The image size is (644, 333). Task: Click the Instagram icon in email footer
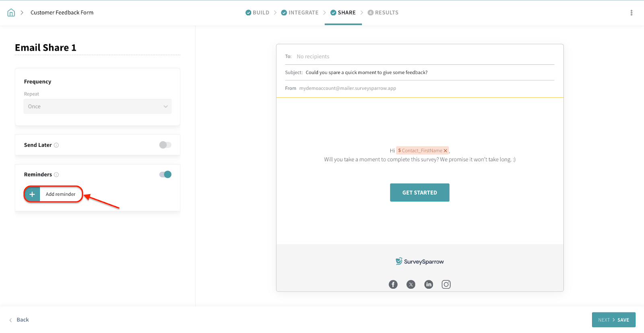446,284
